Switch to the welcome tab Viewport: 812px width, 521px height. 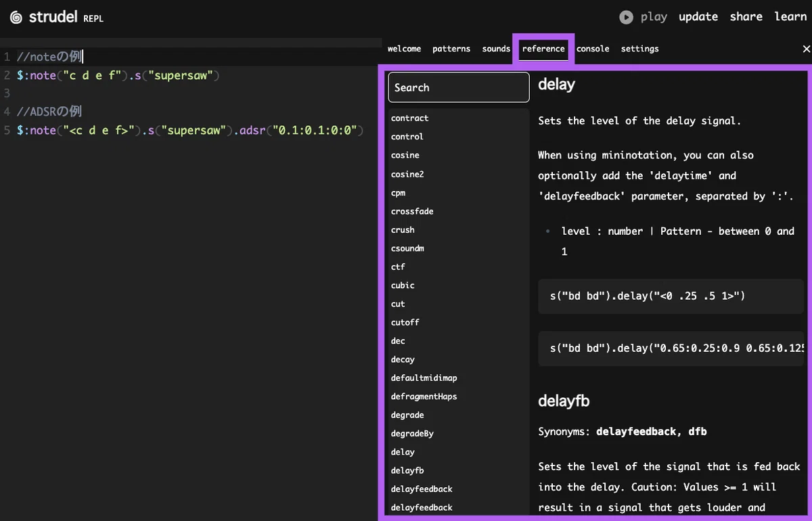pyautogui.click(x=404, y=49)
